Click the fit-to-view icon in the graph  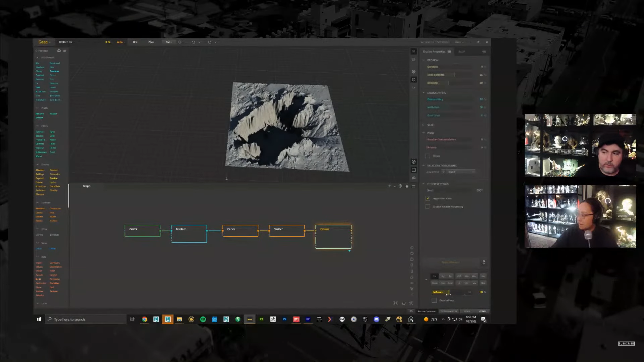pyautogui.click(x=395, y=303)
